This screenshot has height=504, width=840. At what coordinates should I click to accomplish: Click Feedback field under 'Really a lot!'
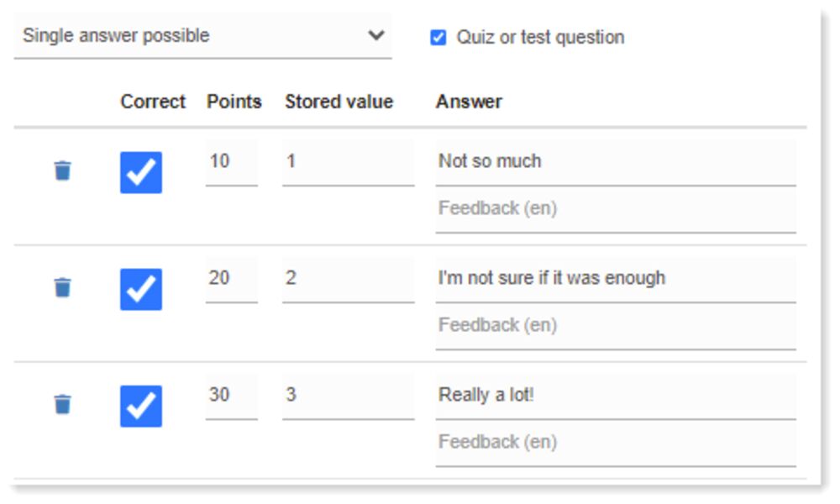click(x=615, y=442)
